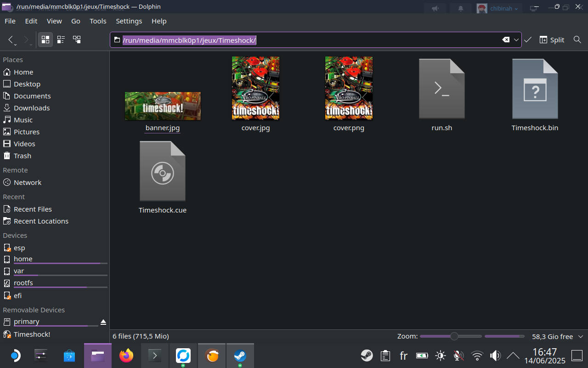Open the search magnifier
This screenshot has width=588, height=368.
click(577, 40)
